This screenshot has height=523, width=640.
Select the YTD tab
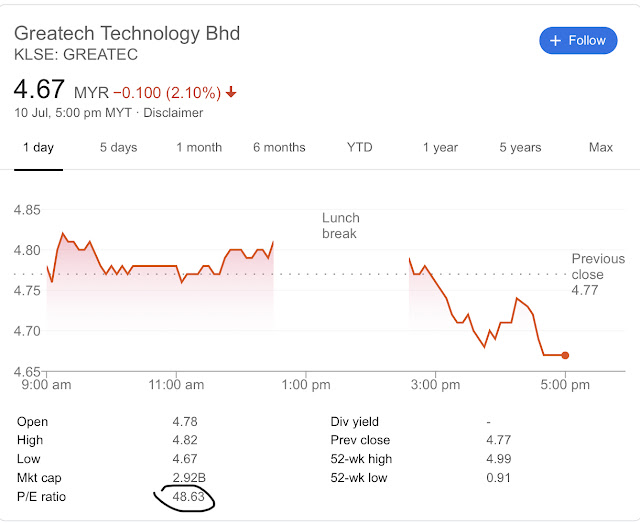click(359, 147)
